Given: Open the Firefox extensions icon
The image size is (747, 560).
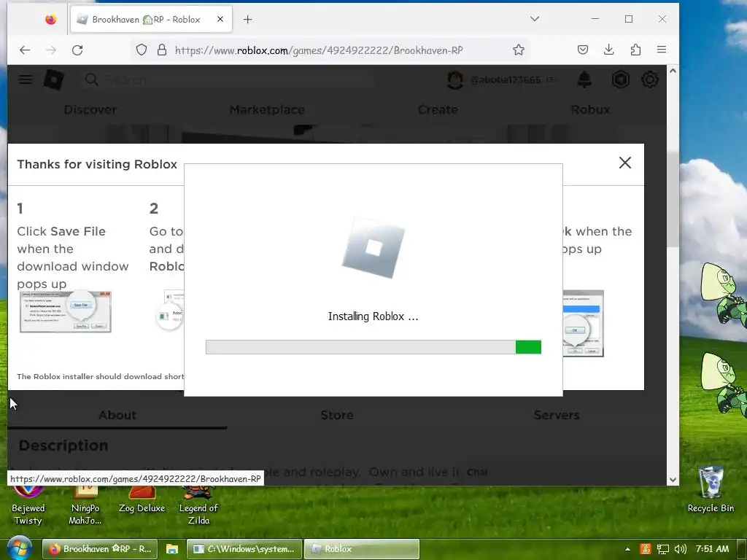Looking at the screenshot, I should (x=635, y=50).
